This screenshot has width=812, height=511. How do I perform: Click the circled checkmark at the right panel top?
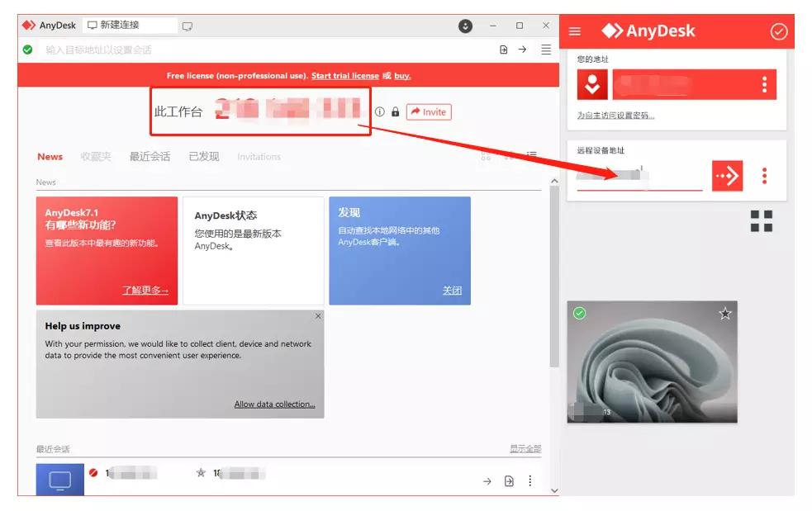778,31
